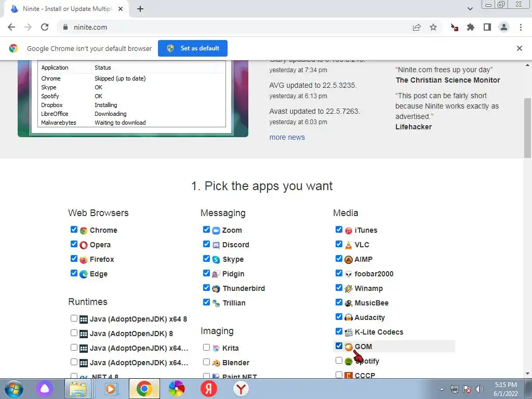The width and height of the screenshot is (532, 399).
Task: Open Yandex red icon in taskbar
Action: pos(209,389)
